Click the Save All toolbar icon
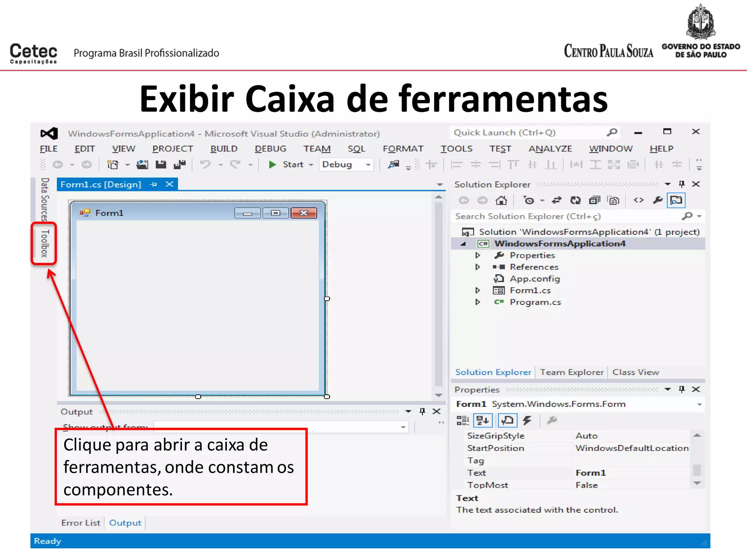747x560 pixels. (x=180, y=164)
